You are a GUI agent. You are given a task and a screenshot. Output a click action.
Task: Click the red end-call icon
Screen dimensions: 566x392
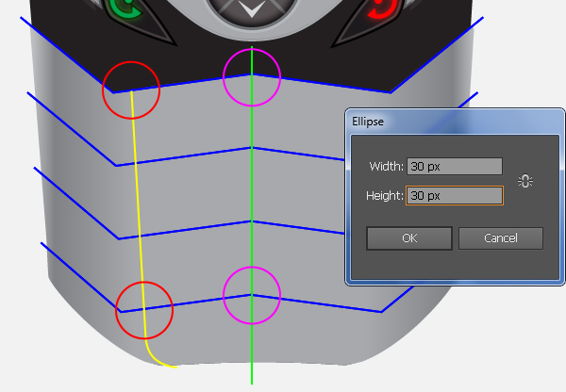(384, 8)
